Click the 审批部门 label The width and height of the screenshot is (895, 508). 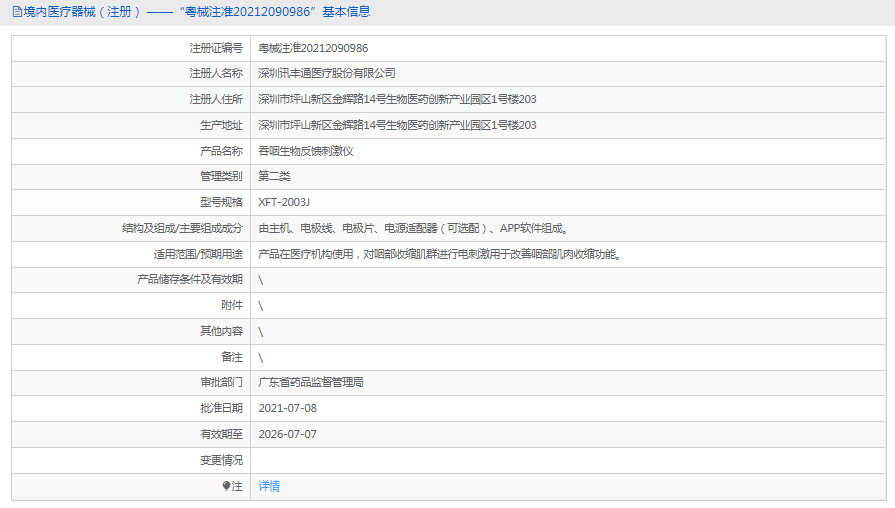click(221, 382)
